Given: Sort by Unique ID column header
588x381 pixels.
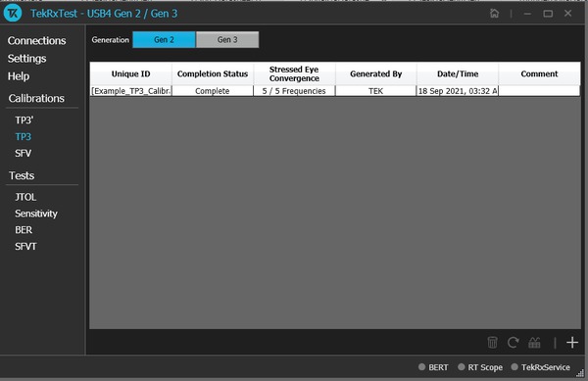Looking at the screenshot, I should (x=131, y=73).
